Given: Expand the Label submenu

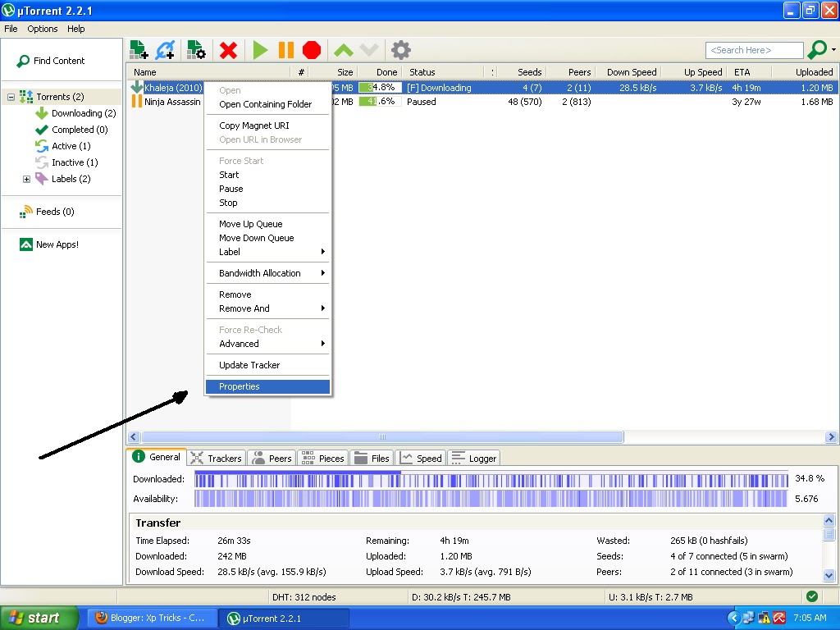Looking at the screenshot, I should [267, 253].
